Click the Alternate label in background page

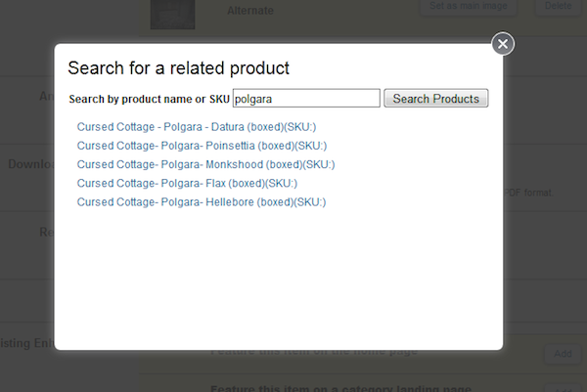pos(250,11)
